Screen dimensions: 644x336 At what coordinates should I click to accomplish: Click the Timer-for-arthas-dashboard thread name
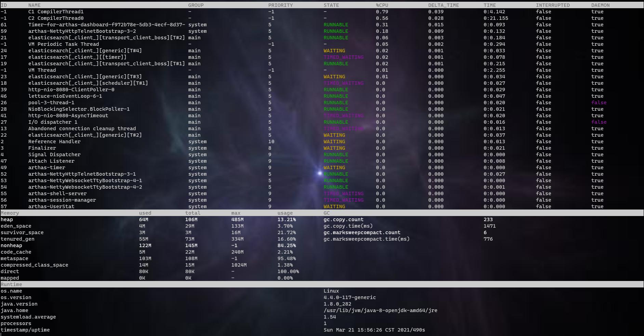point(107,25)
